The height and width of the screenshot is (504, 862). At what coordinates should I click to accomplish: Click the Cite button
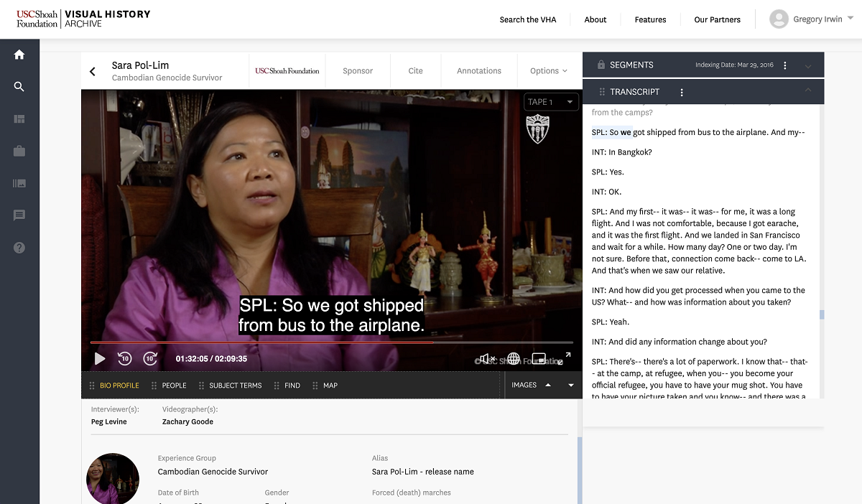click(x=415, y=70)
